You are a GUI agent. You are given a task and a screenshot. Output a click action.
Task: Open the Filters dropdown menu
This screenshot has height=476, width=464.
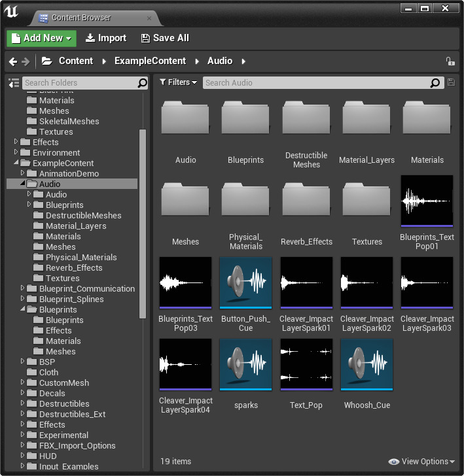[178, 82]
